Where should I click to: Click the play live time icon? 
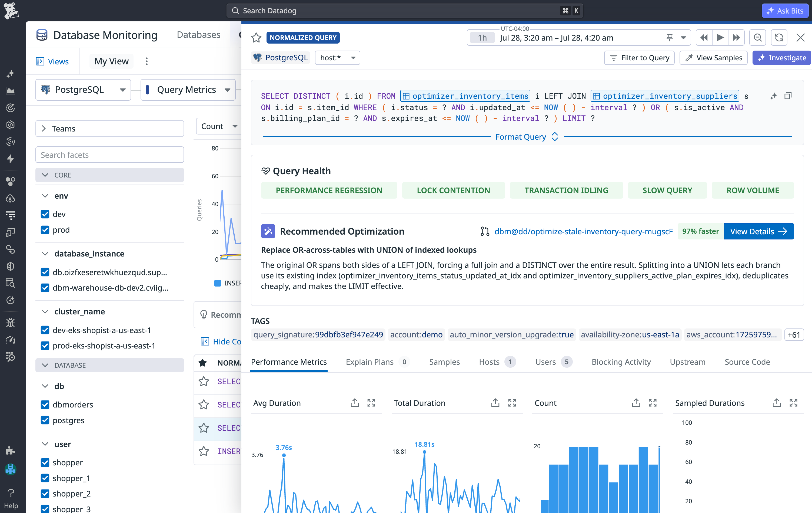pyautogui.click(x=720, y=37)
